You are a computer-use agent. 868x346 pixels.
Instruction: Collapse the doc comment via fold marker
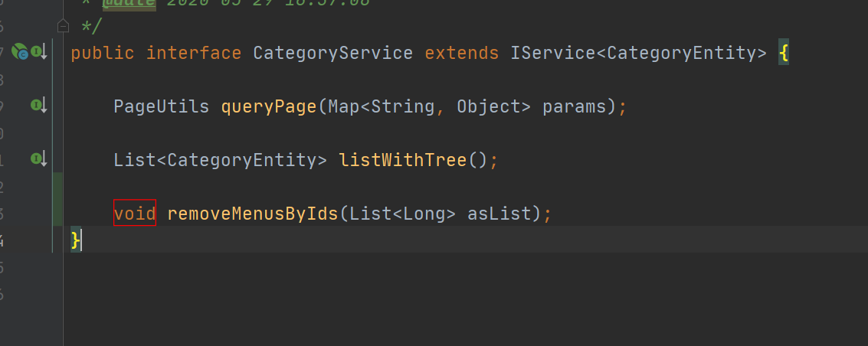pos(63,26)
